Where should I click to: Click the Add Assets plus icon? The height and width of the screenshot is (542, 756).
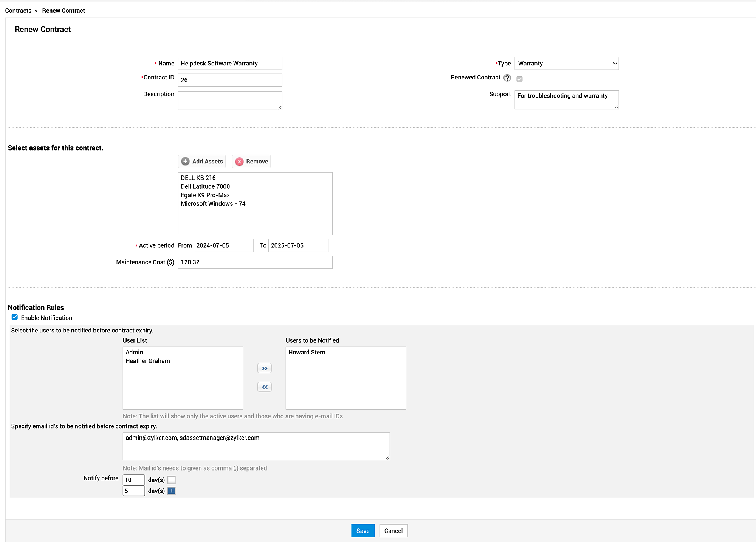(185, 162)
